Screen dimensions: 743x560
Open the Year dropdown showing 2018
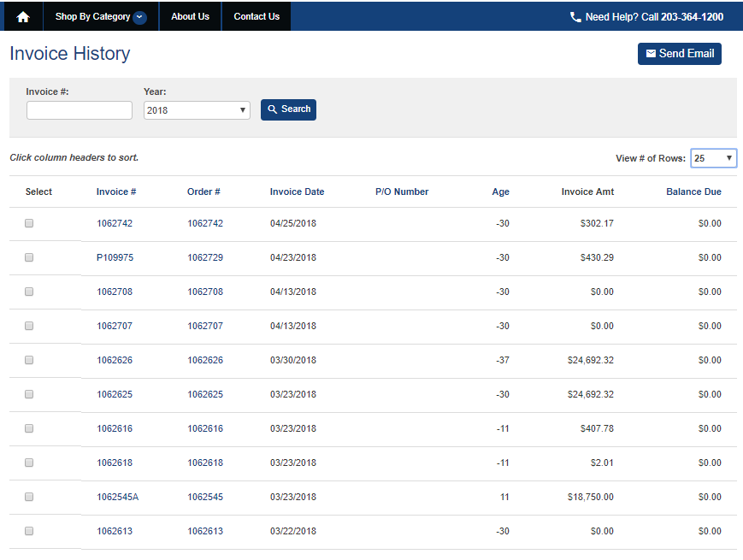(x=197, y=109)
